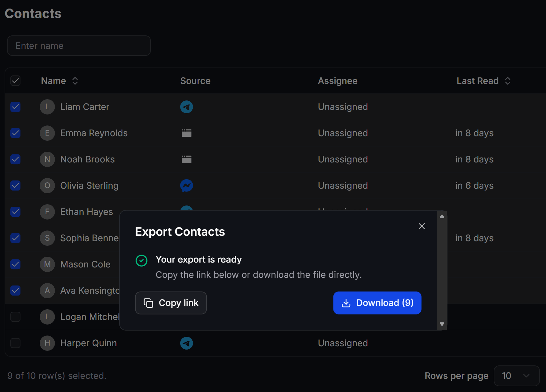Sort contacts by Name column

[60, 81]
